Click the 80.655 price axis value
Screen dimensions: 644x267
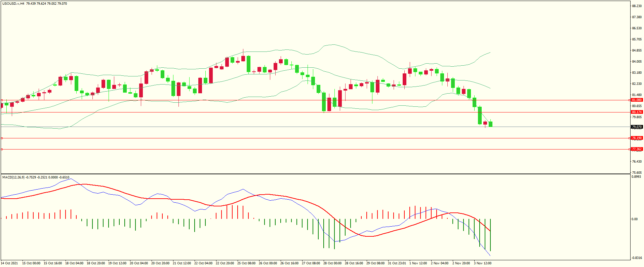[x=637, y=106]
